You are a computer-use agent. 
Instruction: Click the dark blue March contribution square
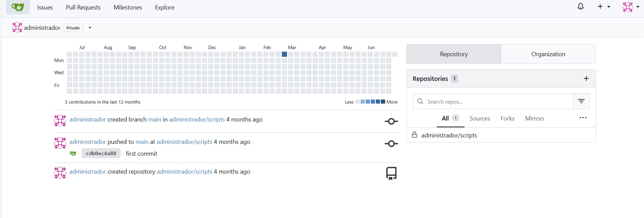[284, 54]
